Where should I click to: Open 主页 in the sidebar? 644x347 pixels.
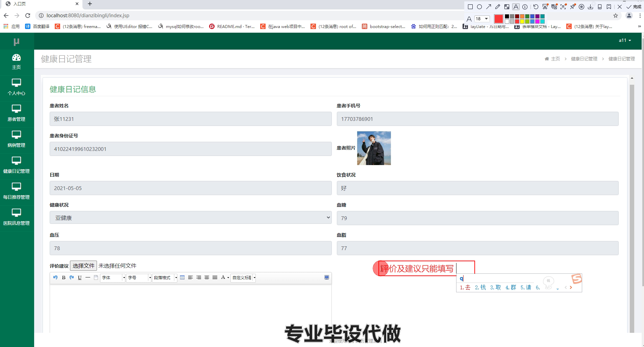(16, 62)
